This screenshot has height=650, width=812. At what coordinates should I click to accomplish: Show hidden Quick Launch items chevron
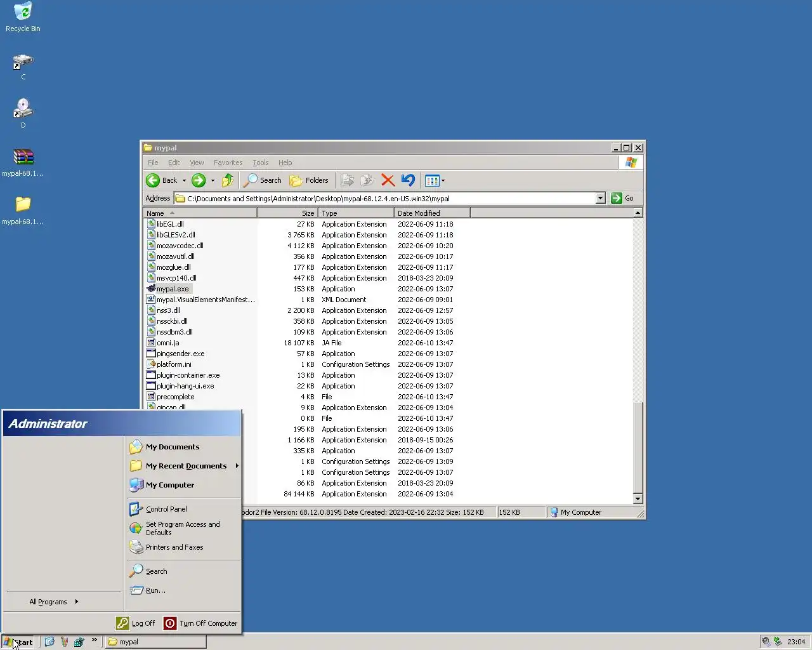95,640
